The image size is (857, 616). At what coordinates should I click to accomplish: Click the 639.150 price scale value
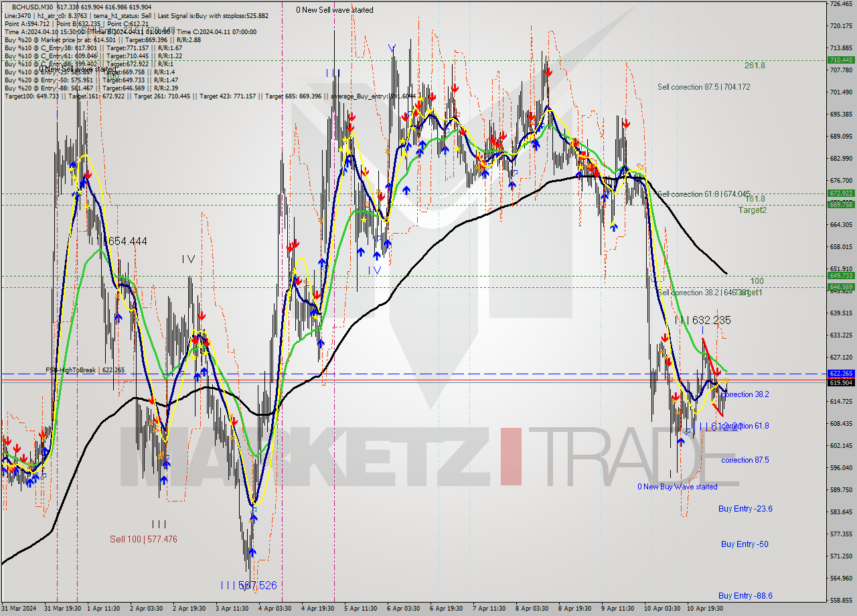(842, 313)
